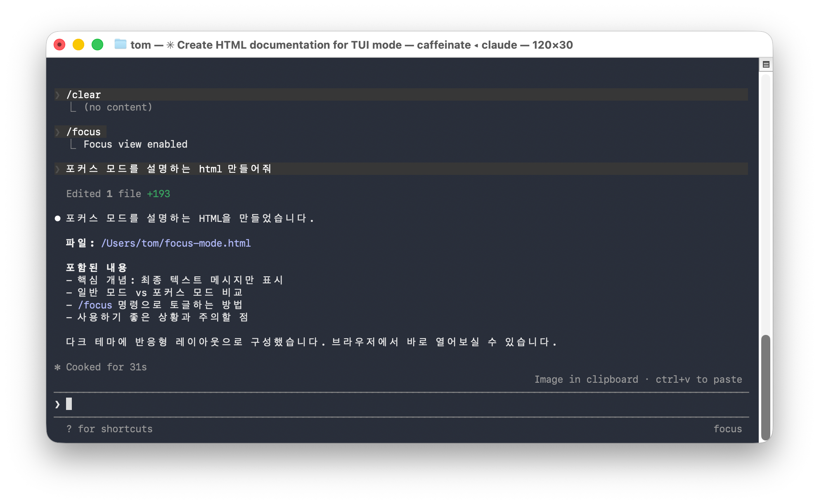Click the vertical scrollbar thumb

tap(765, 388)
